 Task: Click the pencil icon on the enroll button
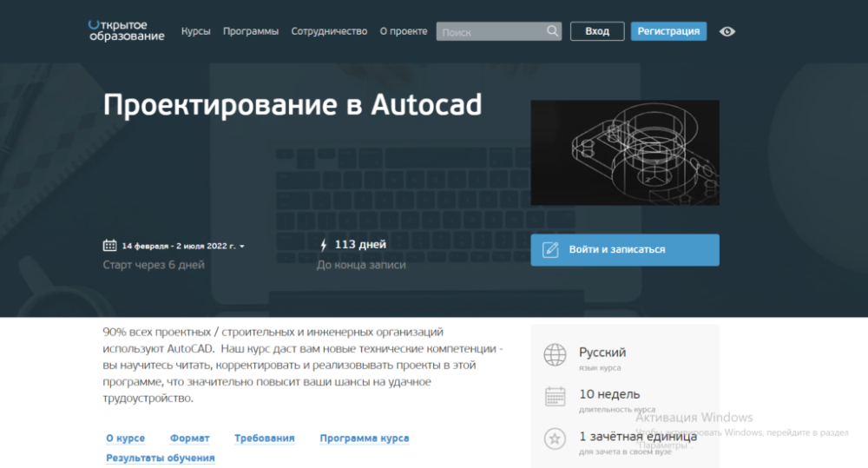(x=550, y=250)
